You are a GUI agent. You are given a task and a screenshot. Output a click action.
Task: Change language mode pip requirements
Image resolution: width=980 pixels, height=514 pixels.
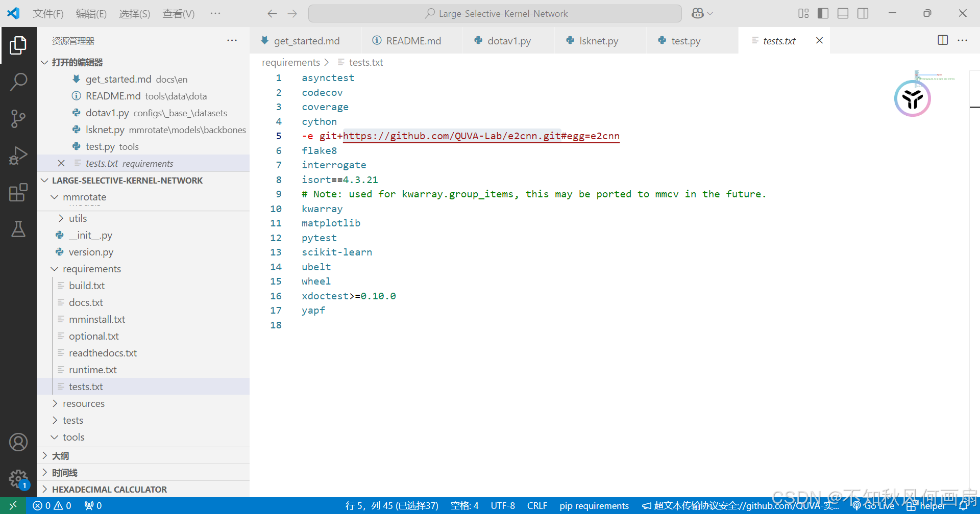[594, 505]
